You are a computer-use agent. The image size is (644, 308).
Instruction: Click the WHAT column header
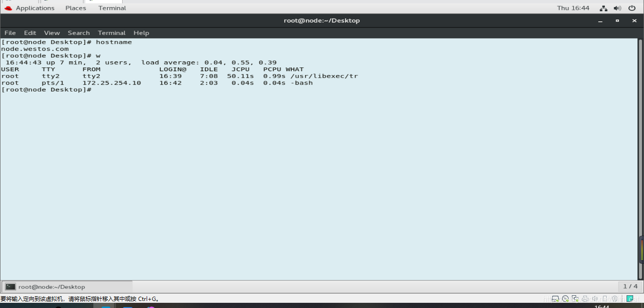pos(295,69)
